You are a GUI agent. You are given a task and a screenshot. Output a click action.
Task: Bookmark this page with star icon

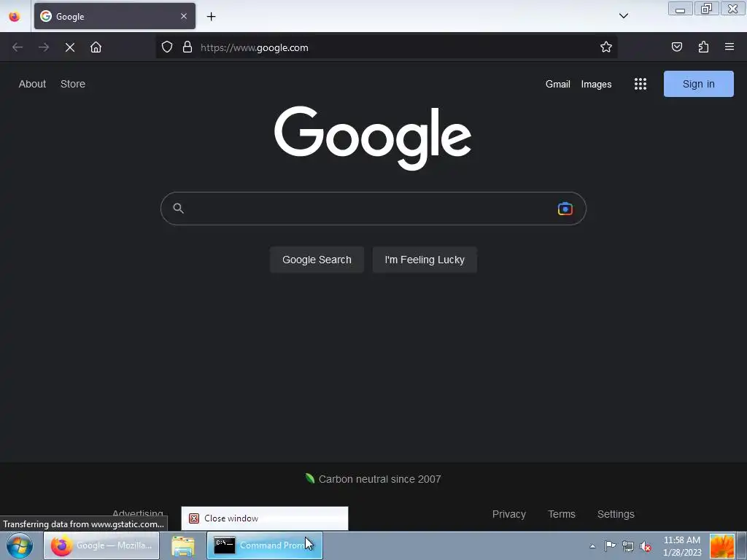pyautogui.click(x=606, y=47)
